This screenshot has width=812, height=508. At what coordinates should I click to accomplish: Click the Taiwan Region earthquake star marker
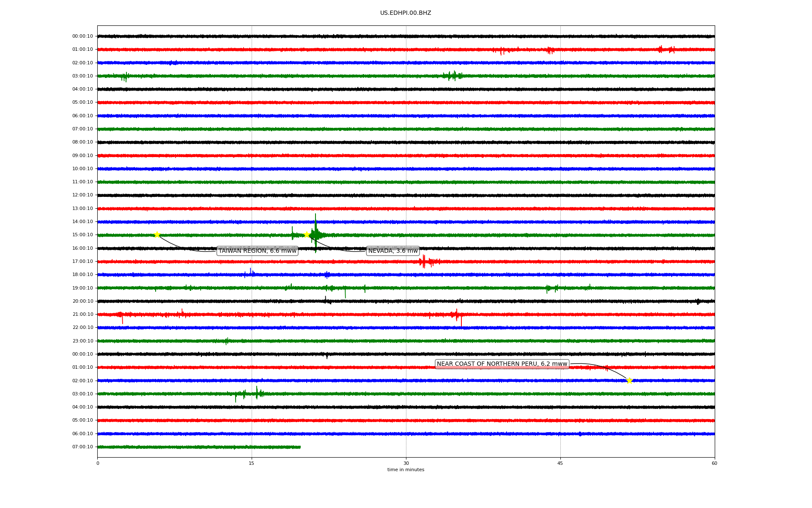(x=157, y=235)
